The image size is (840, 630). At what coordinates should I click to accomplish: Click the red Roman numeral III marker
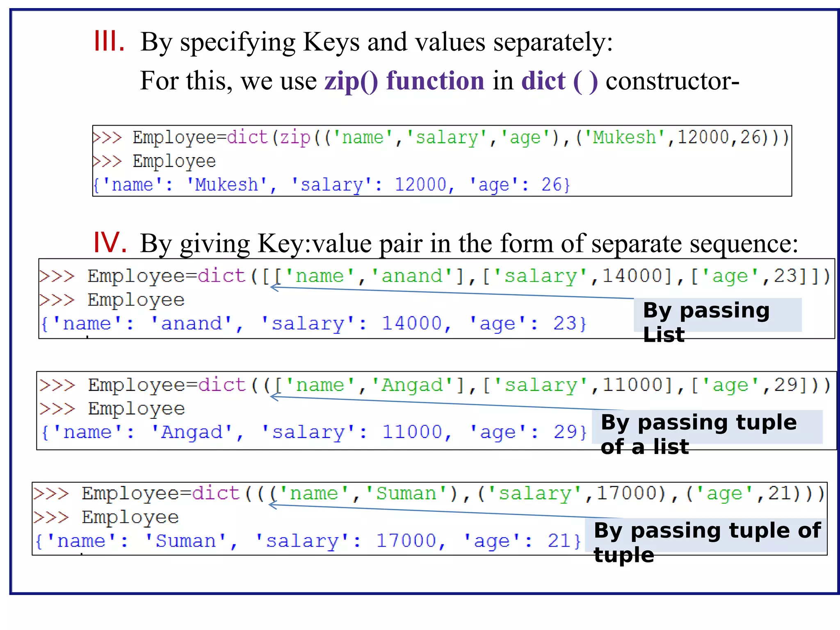coord(109,41)
